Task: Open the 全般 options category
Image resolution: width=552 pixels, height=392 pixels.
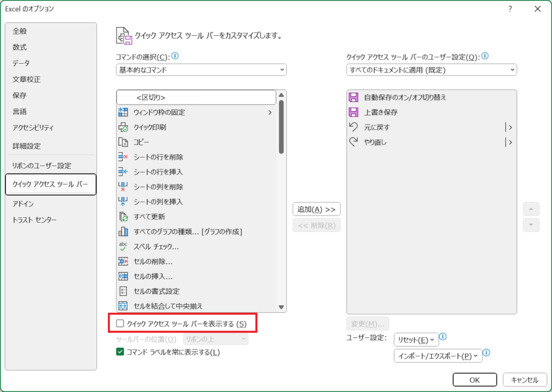Action: click(x=51, y=31)
